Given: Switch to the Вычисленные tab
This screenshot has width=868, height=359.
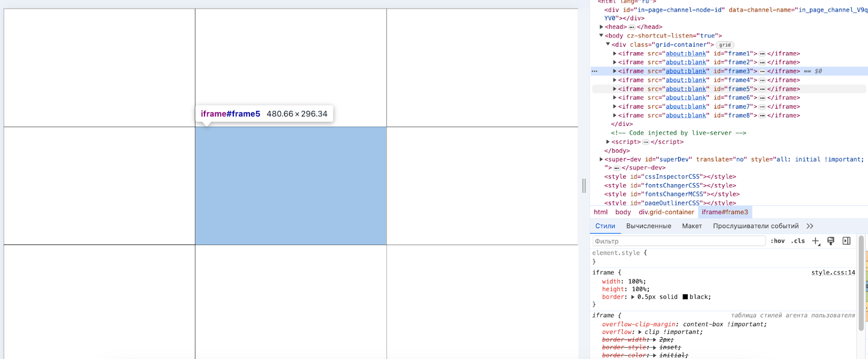Looking at the screenshot, I should click(x=648, y=226).
